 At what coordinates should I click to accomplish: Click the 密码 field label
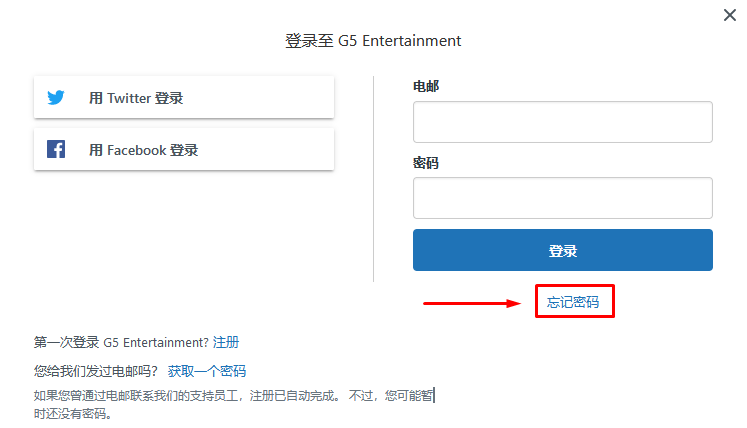pyautogui.click(x=426, y=163)
